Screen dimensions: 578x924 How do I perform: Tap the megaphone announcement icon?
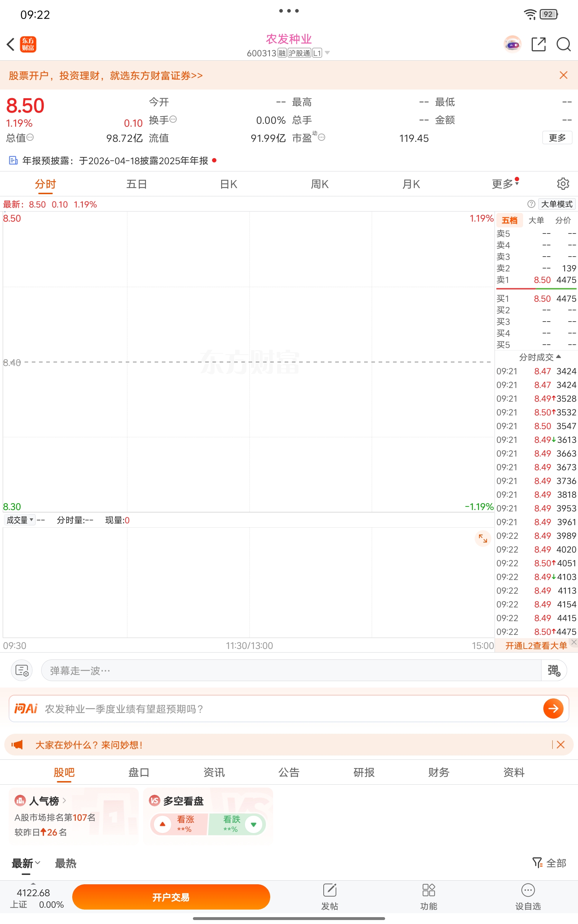tap(17, 745)
